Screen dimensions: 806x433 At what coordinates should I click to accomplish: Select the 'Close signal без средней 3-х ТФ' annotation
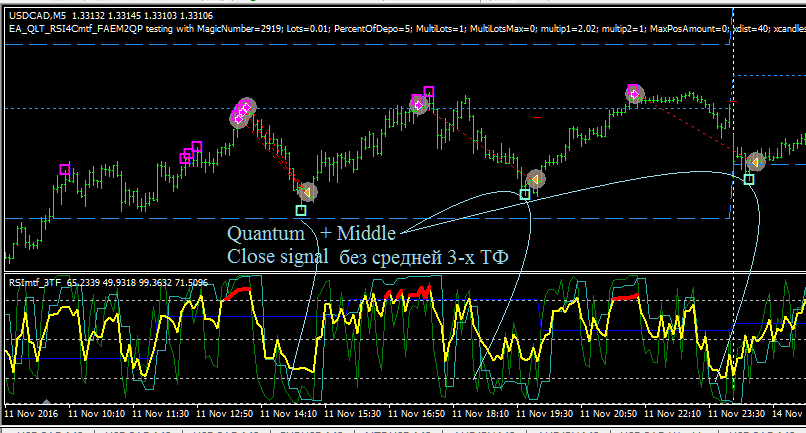click(368, 256)
